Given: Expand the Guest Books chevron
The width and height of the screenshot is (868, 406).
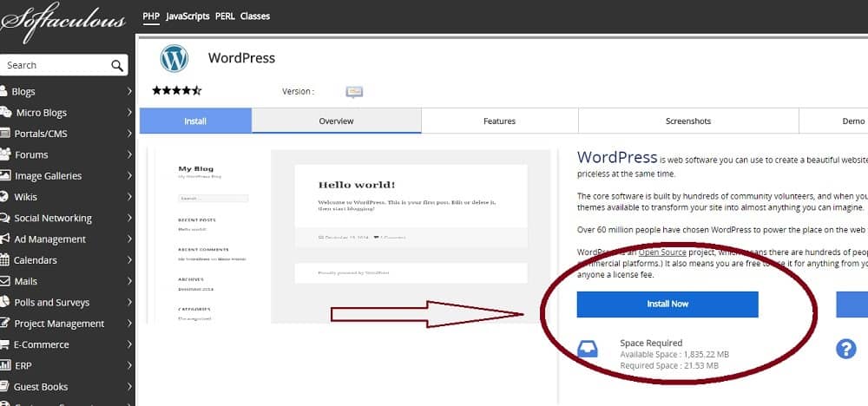Looking at the screenshot, I should 129,386.
